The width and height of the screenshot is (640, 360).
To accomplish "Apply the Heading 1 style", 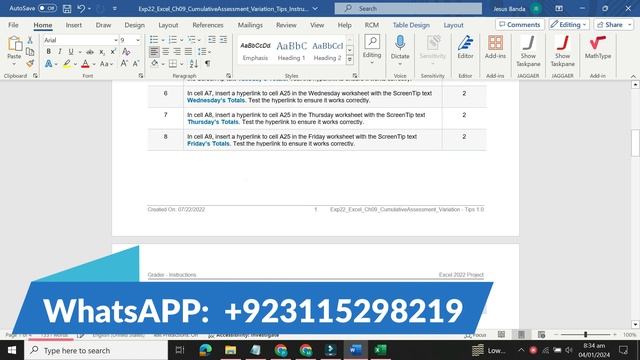I will tap(291, 50).
